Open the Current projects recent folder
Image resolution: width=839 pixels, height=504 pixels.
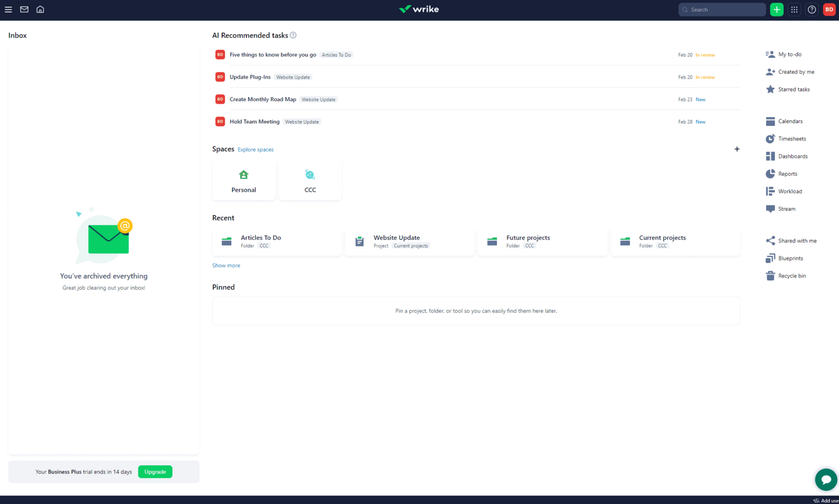click(x=675, y=242)
